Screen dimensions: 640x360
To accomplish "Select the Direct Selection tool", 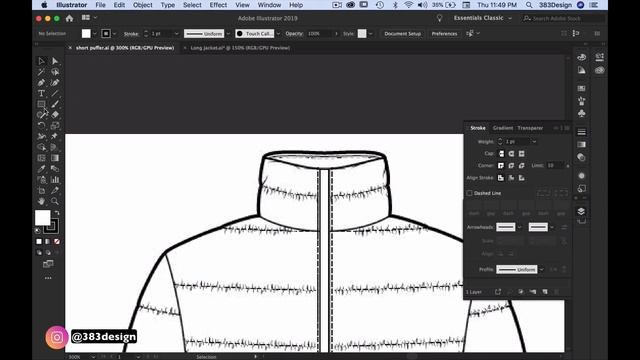I will tap(55, 61).
